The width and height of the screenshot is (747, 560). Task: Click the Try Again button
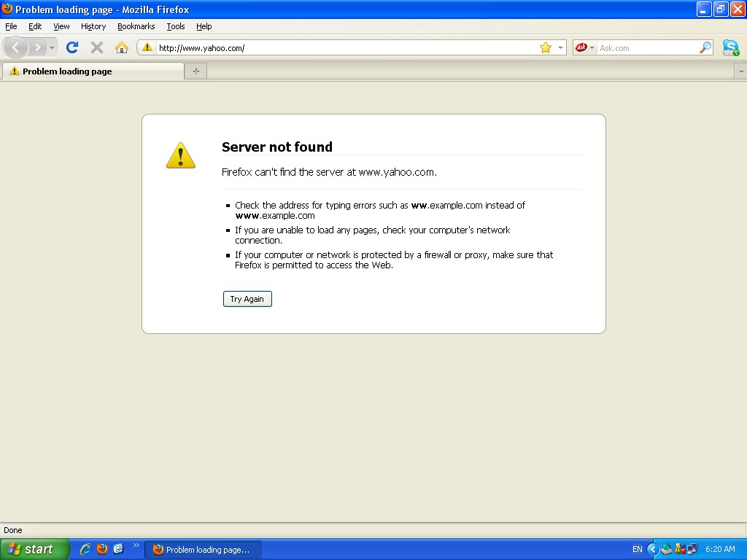pyautogui.click(x=247, y=299)
